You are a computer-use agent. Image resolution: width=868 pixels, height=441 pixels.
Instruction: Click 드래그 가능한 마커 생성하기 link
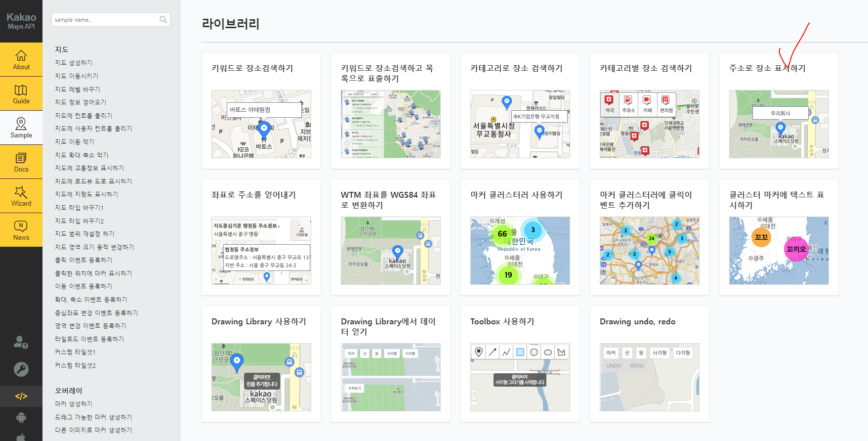(x=93, y=417)
